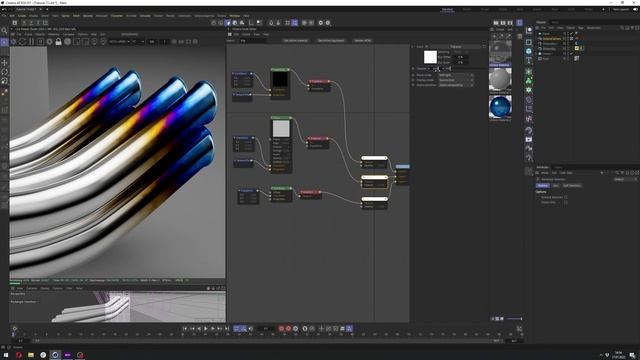Image resolution: width=640 pixels, height=360 pixels.
Task: Open File Explorer from taskbar
Action: tap(31, 355)
